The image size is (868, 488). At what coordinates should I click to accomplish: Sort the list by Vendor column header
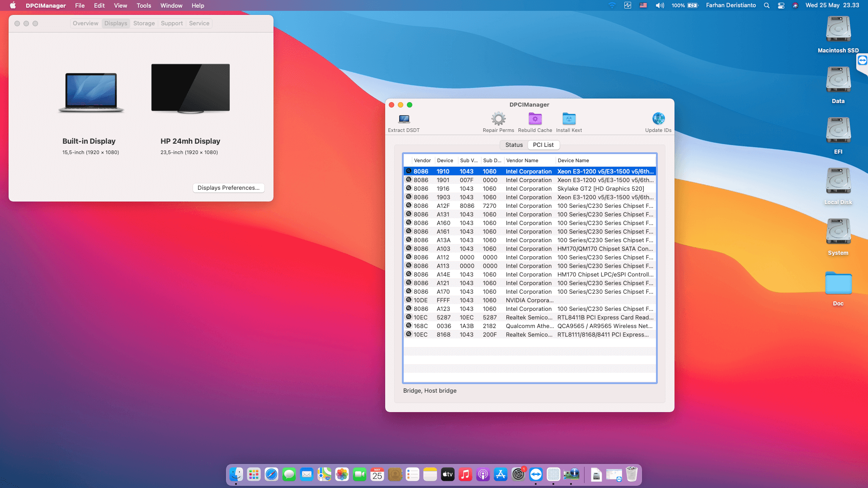[x=423, y=160]
